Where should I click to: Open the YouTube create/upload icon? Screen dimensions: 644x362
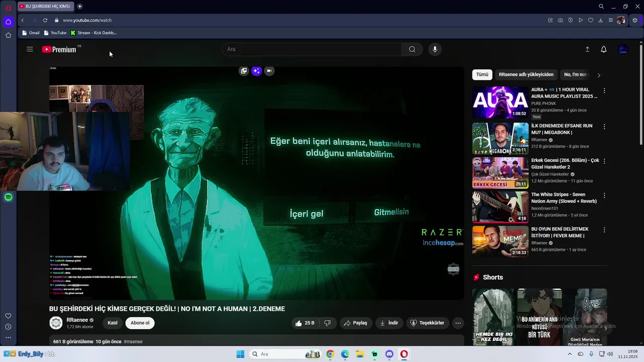(587, 49)
